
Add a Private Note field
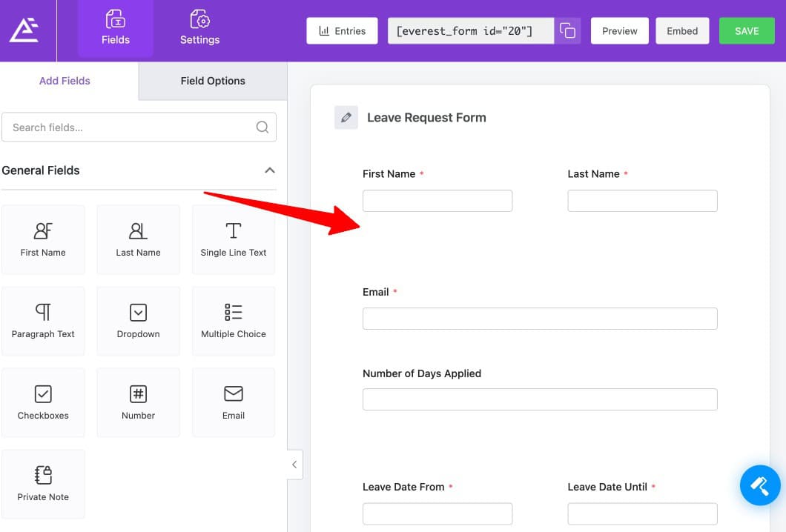pos(43,484)
